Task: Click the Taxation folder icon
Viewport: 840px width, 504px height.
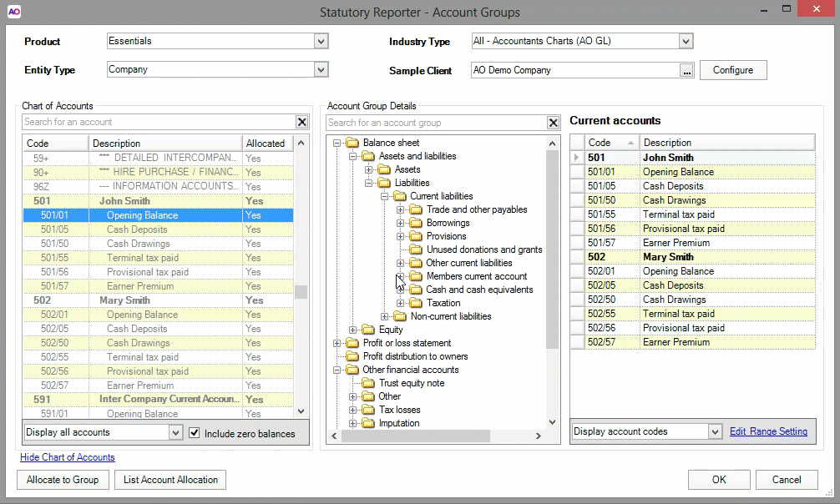Action: pyautogui.click(x=416, y=303)
